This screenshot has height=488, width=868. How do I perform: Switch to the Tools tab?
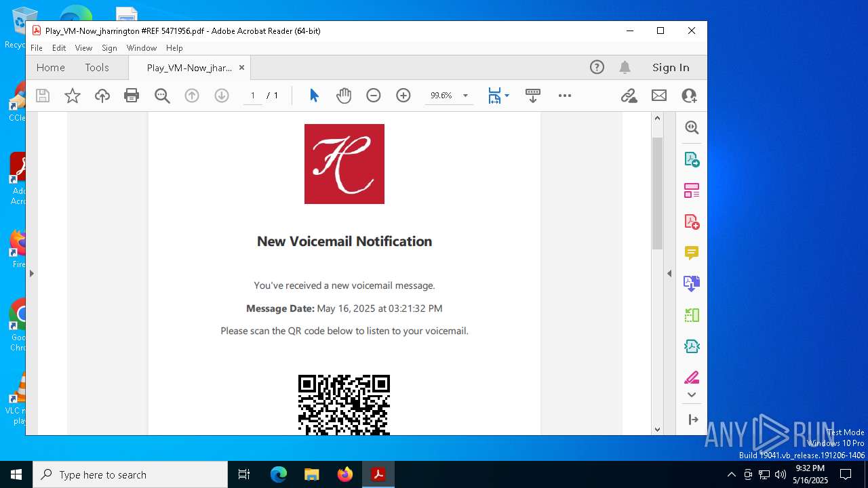(x=97, y=68)
